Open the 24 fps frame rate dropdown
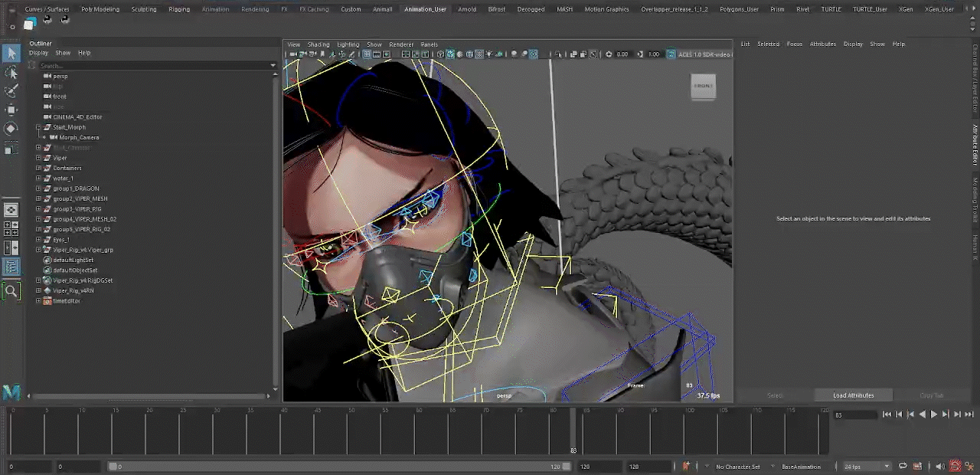The height and width of the screenshot is (475, 980). 867,467
